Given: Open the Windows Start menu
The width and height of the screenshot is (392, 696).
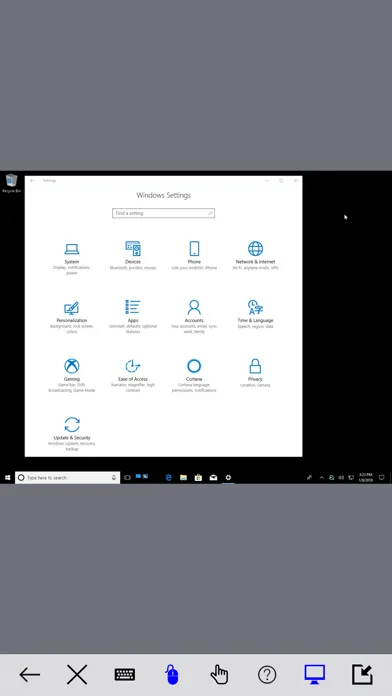Looking at the screenshot, I should pos(7,478).
